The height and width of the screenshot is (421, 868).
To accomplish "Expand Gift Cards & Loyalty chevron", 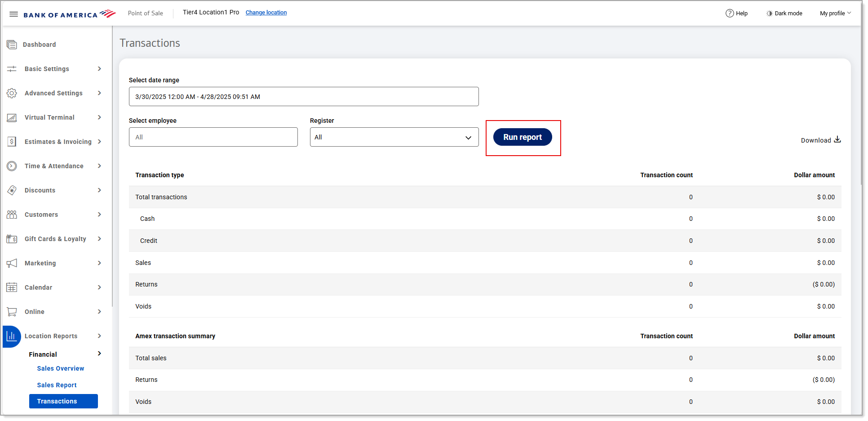I will (99, 239).
